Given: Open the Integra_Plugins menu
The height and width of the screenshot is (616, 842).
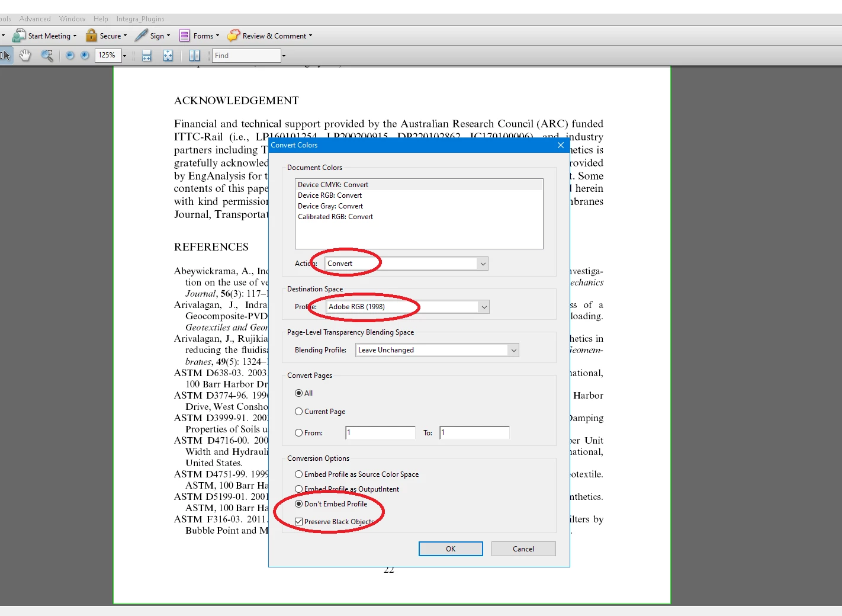Looking at the screenshot, I should click(140, 19).
